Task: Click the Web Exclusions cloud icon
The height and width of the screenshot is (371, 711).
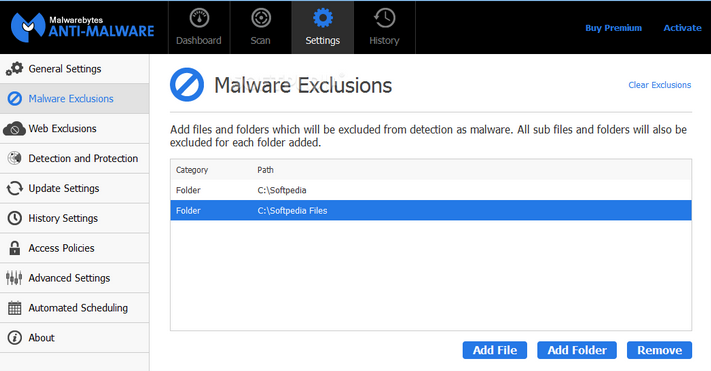Action: [15, 129]
